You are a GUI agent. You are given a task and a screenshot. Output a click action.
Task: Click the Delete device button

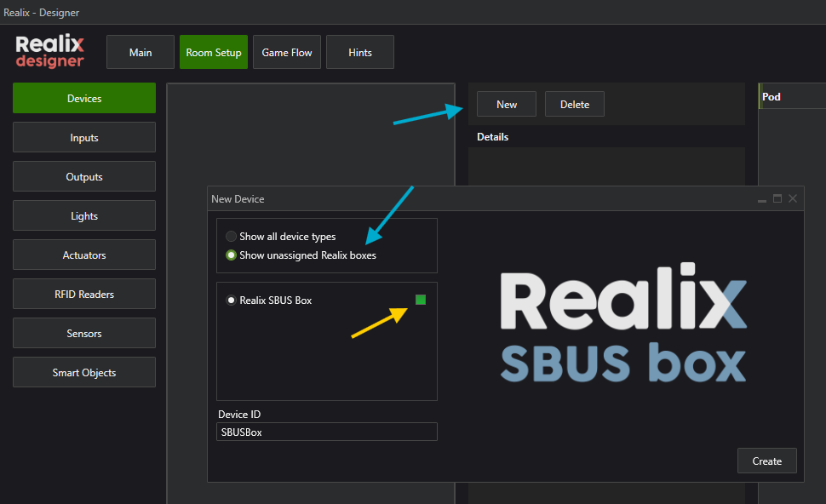click(x=574, y=104)
